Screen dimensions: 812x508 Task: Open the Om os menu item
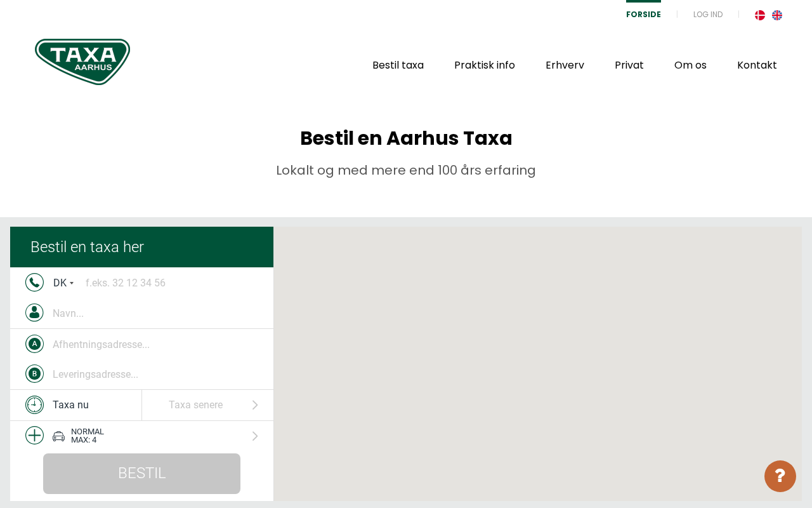pyautogui.click(x=690, y=65)
